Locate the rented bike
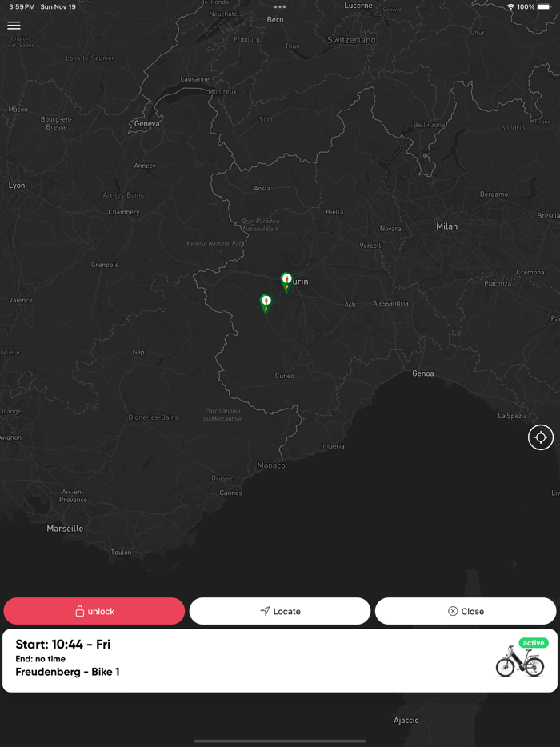The height and width of the screenshot is (747, 560). click(x=280, y=611)
